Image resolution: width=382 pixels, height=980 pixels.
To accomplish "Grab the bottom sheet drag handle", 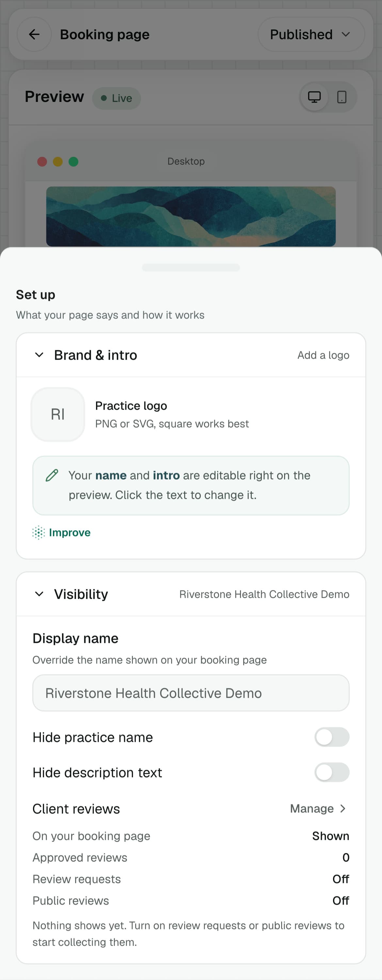I will [191, 268].
